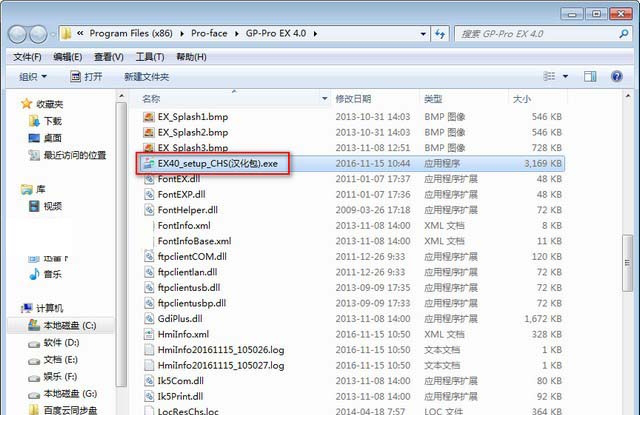
Task: Click sidebar scrollbar up arrow
Action: pyautogui.click(x=121, y=96)
